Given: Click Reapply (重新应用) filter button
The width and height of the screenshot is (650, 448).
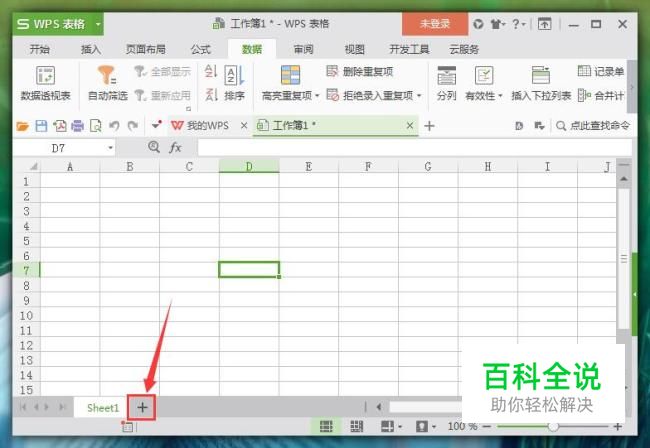Looking at the screenshot, I should click(162, 96).
